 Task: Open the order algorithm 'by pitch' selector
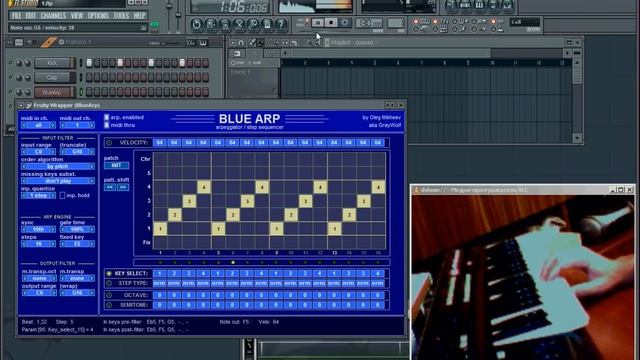tap(58, 167)
